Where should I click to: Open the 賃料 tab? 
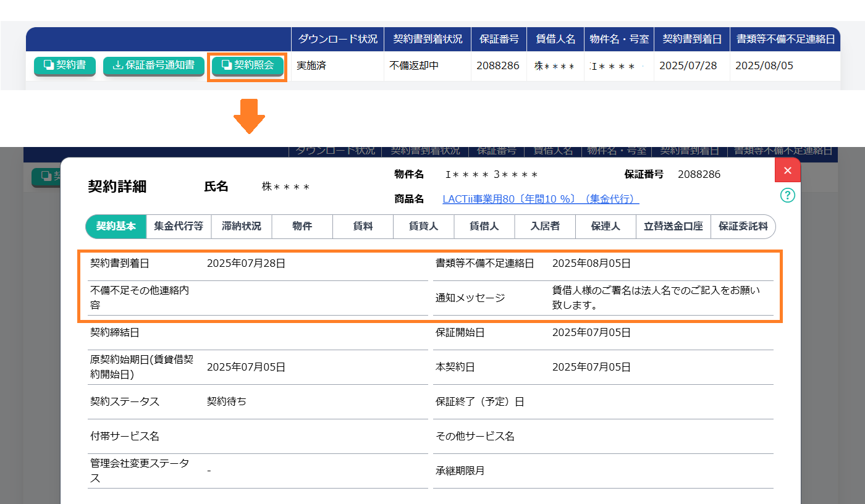[x=363, y=226]
